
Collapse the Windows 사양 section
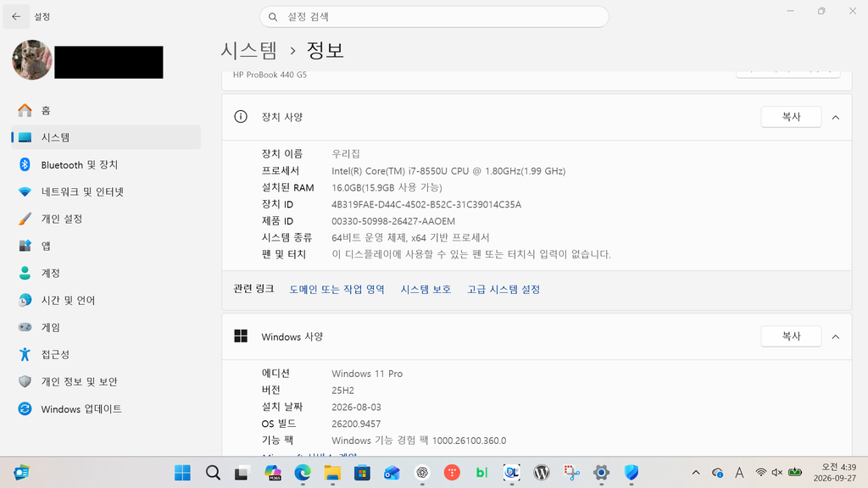coord(835,336)
